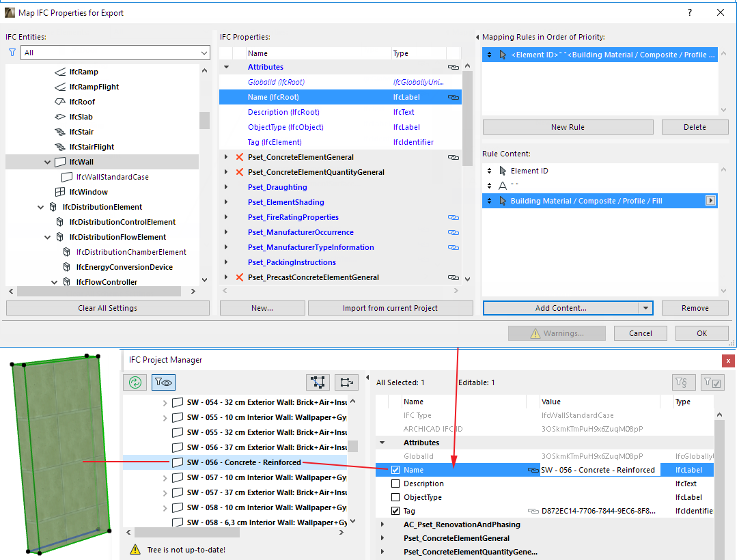Select IfcRampFlight entity
This screenshot has width=739, height=560.
click(x=94, y=87)
